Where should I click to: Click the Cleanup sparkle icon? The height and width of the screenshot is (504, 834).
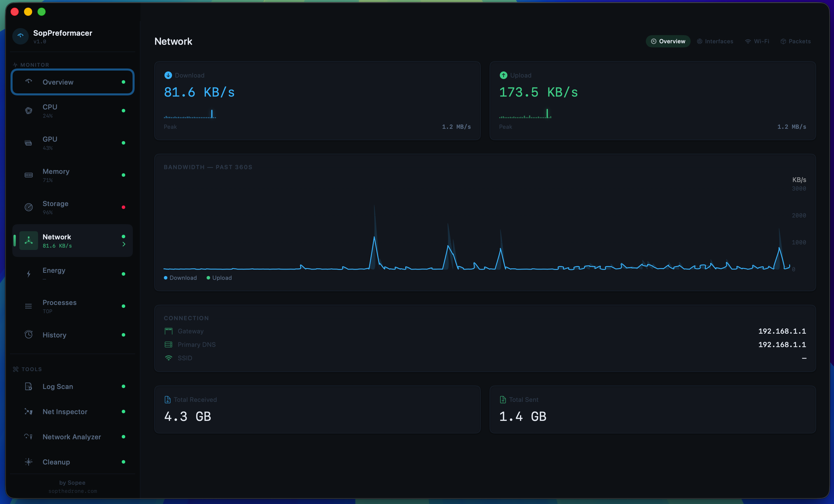tap(28, 462)
